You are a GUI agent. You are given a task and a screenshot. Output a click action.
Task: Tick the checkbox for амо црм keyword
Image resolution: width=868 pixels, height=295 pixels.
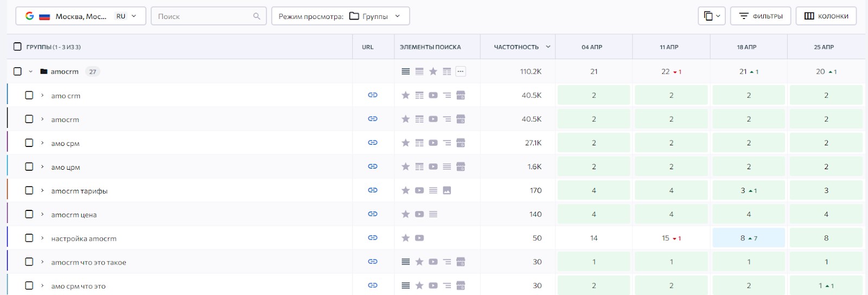29,166
